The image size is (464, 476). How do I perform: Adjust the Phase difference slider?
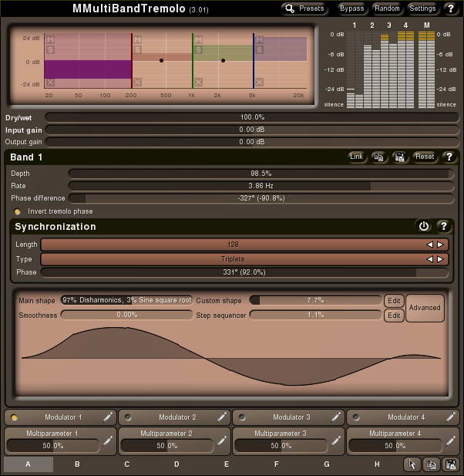(261, 198)
